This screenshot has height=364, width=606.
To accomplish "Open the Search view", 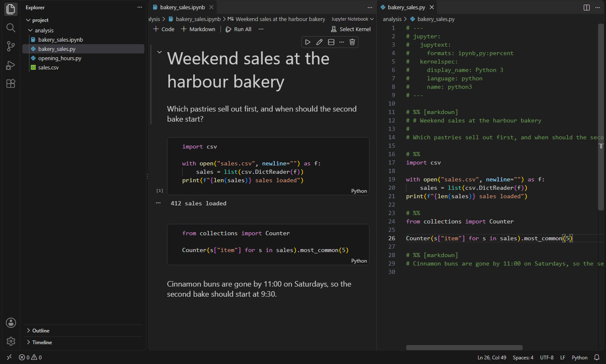I will click(x=11, y=28).
